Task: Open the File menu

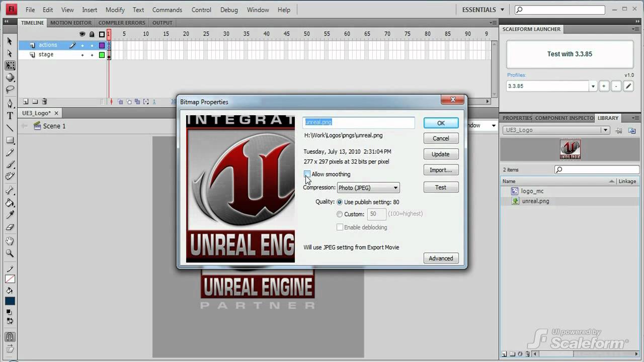Action: tap(30, 10)
